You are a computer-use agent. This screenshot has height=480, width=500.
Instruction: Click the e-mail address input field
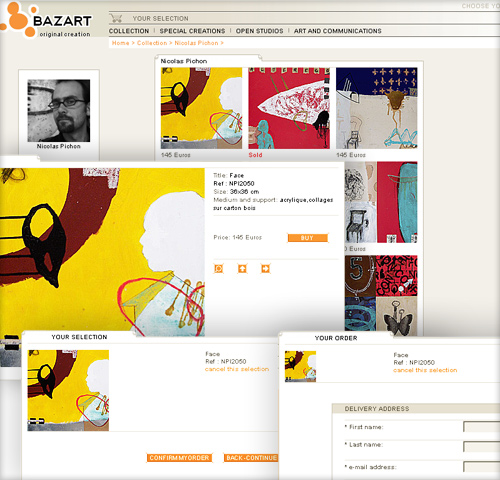pos(482,467)
